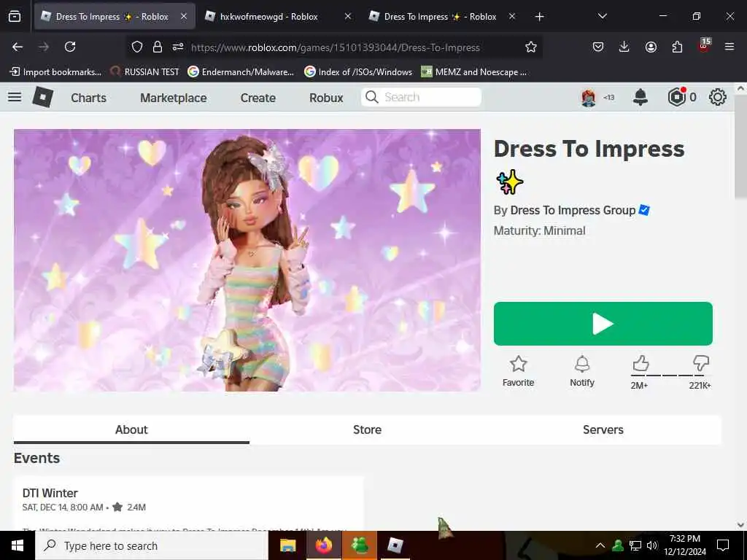Open a new browser tab

click(x=539, y=17)
